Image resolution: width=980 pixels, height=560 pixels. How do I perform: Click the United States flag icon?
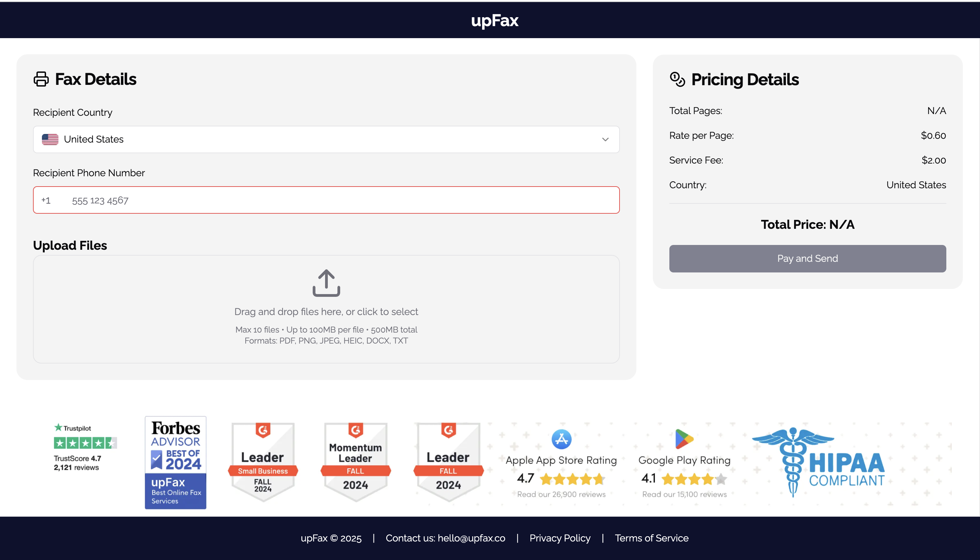50,139
